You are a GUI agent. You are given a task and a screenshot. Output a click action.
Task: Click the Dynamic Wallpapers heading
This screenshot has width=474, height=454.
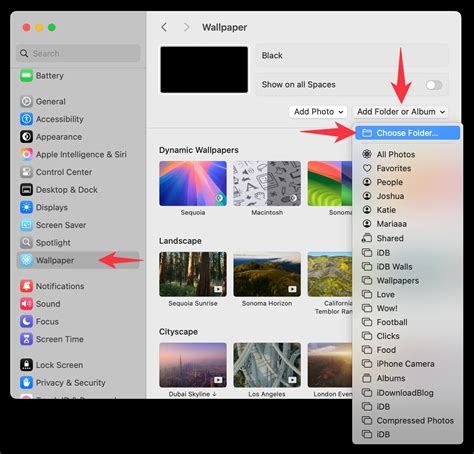coord(199,150)
